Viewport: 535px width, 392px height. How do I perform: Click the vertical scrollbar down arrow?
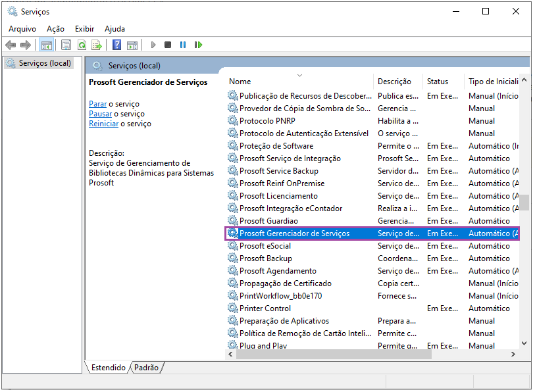point(524,343)
